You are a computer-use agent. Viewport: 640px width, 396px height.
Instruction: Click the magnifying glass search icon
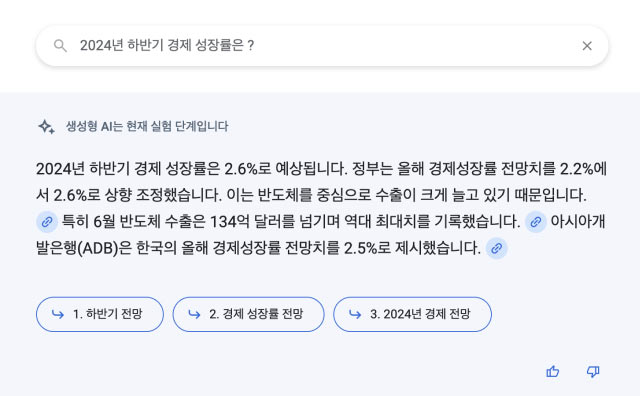(60, 46)
